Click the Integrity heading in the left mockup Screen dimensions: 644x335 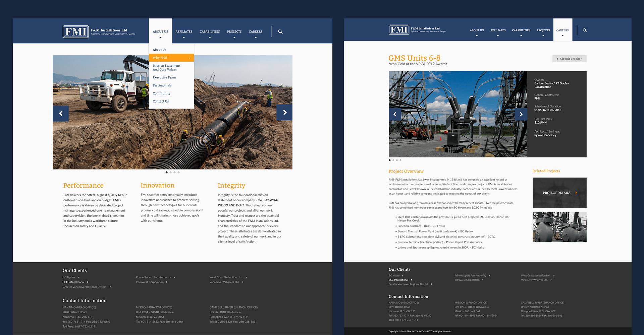[x=231, y=186]
